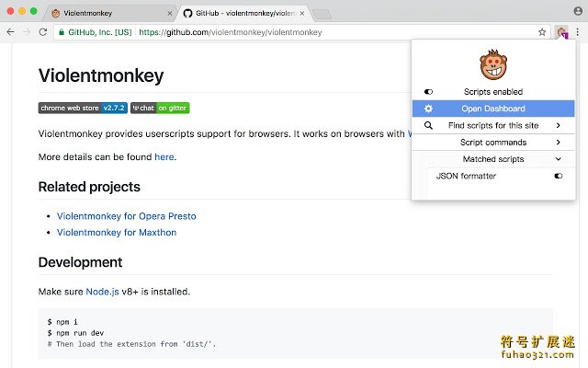
Task: Click the Violentmonkey monkey logo in popup
Action: [x=493, y=64]
